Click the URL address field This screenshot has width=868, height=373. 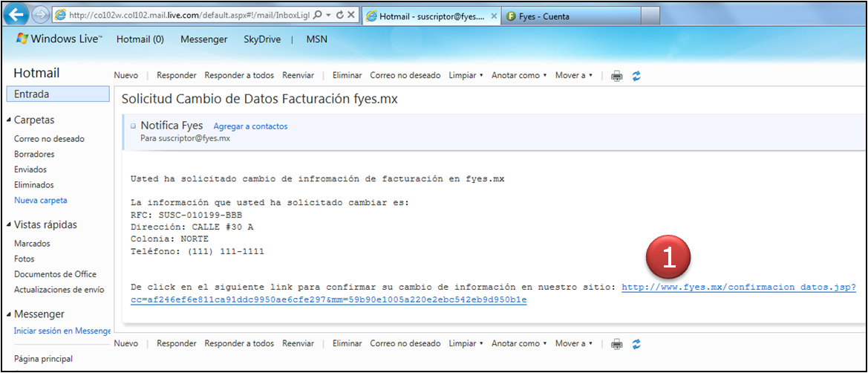[x=188, y=16]
